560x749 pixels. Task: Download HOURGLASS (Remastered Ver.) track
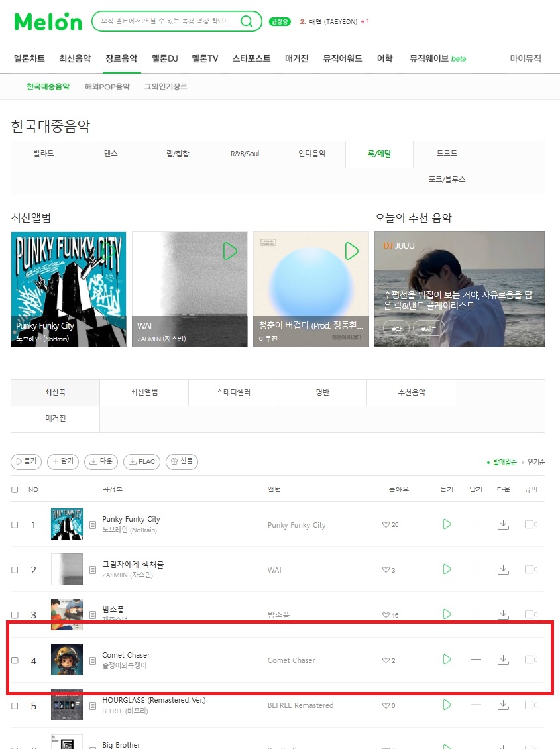pyautogui.click(x=503, y=705)
